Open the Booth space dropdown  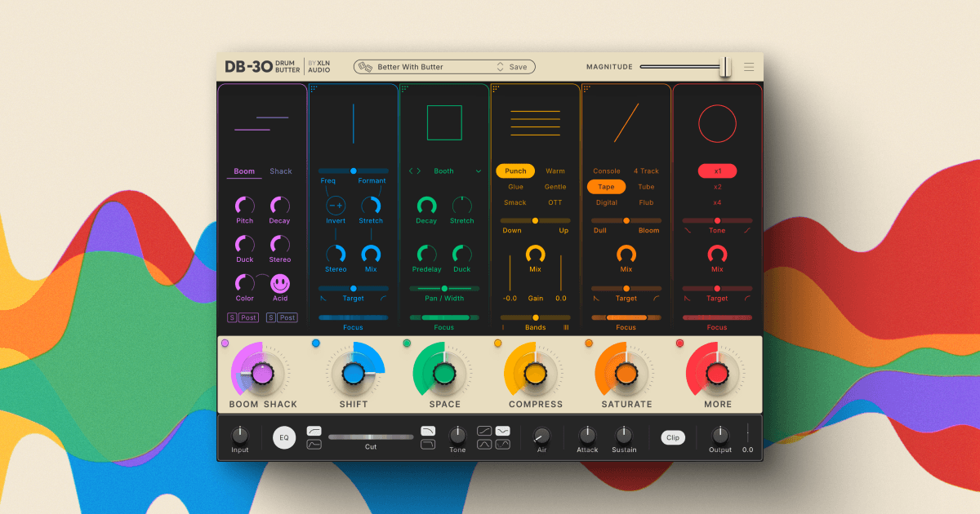click(443, 171)
